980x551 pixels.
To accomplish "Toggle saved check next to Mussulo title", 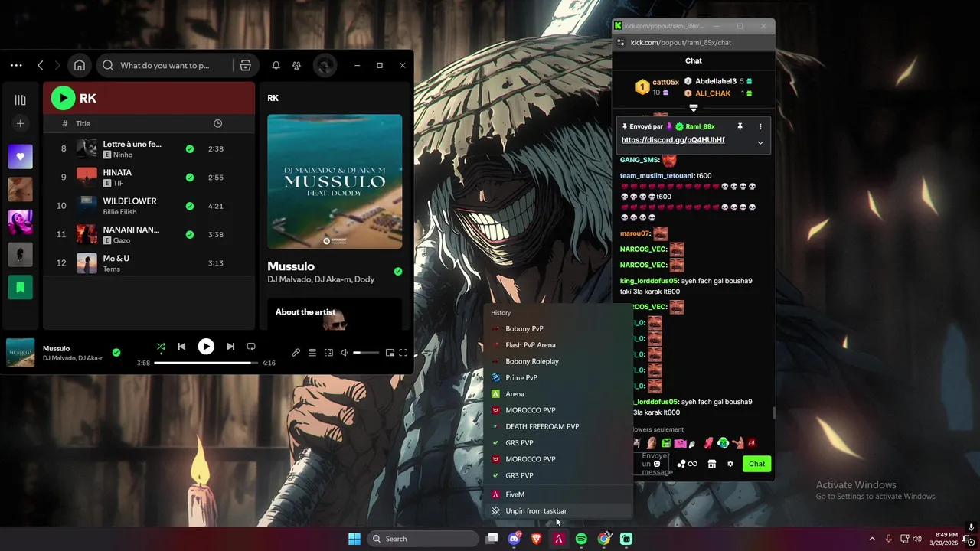I will tap(397, 271).
